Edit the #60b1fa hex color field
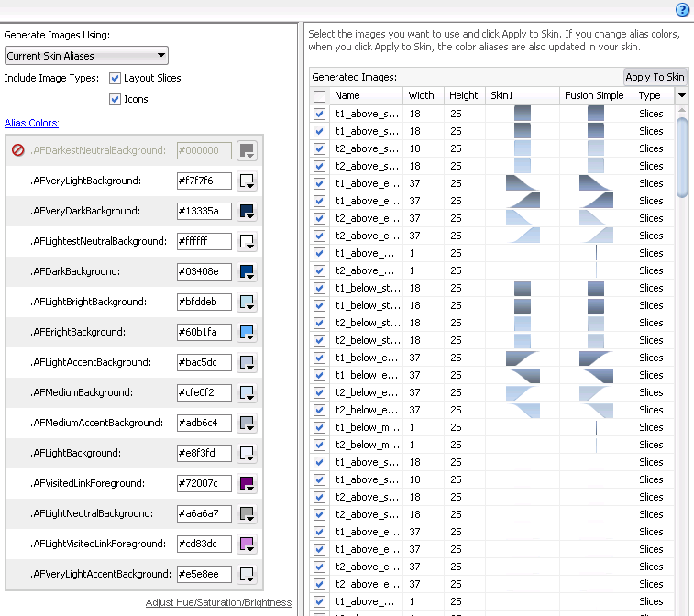The width and height of the screenshot is (694, 616). 204,333
